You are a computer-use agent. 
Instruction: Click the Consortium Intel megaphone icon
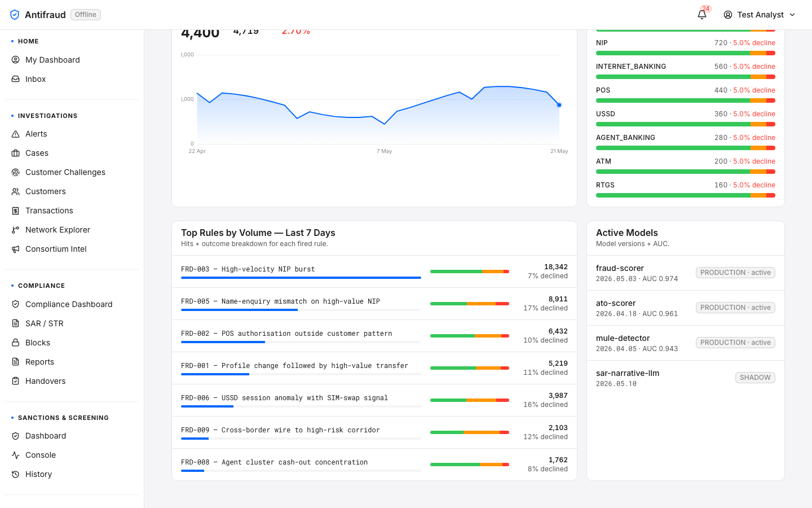(16, 249)
